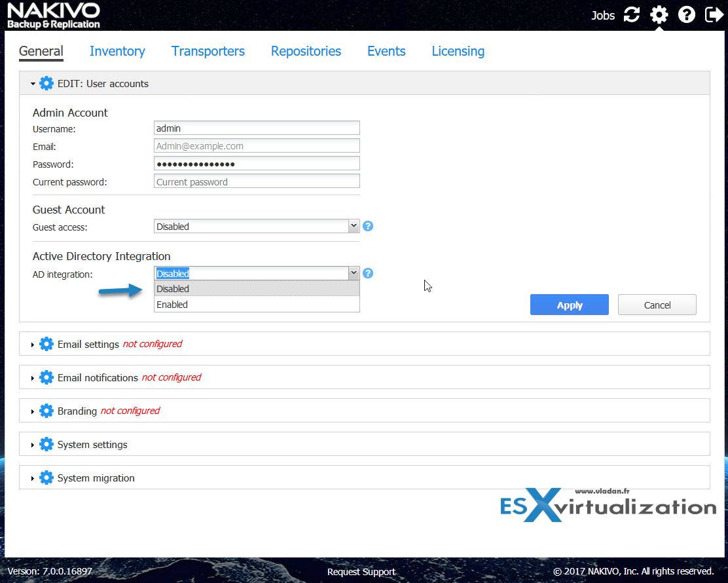Click the gear icon next to System migration
The image size is (728, 583).
(x=46, y=478)
